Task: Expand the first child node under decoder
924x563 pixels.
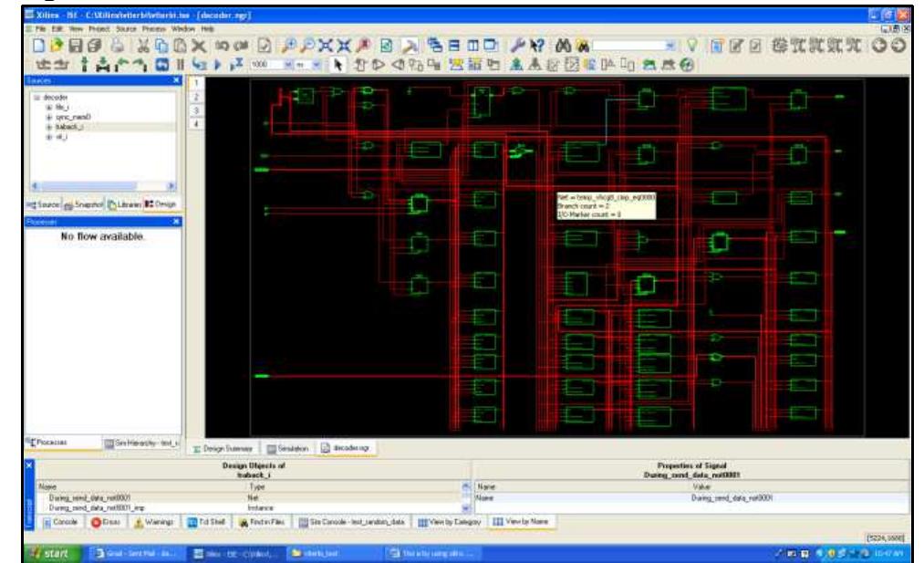Action: [x=49, y=108]
